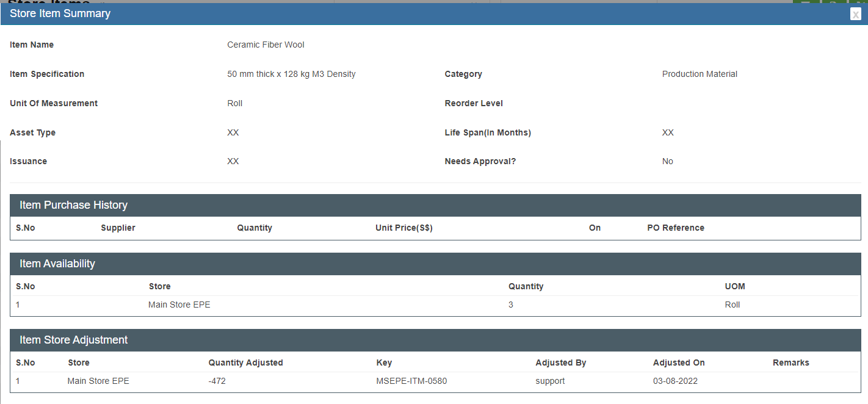Click the 03-08-2022 adjusted date cell
The width and height of the screenshot is (868, 404).
(x=675, y=381)
